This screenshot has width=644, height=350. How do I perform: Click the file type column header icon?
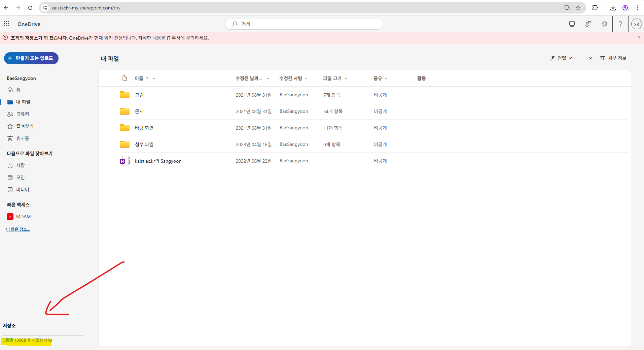pos(124,78)
